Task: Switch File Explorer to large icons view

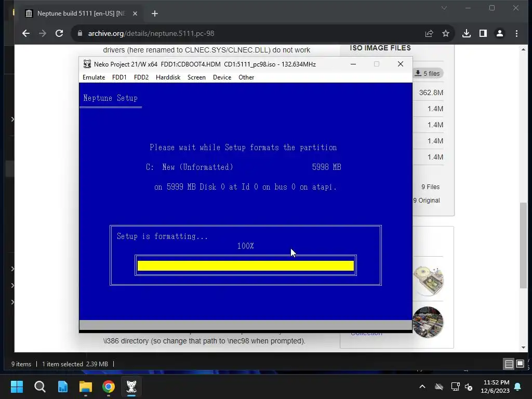Action: pyautogui.click(x=520, y=364)
